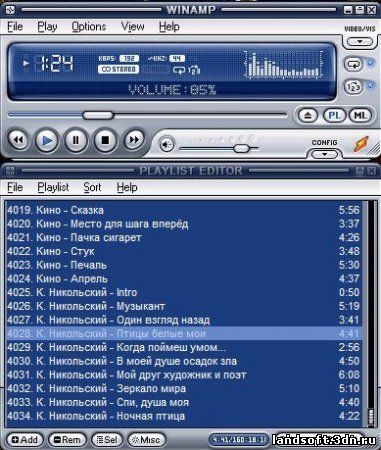Toggle the shuffle 123 button
Viewport: 381px width, 450px height.
pos(353,87)
